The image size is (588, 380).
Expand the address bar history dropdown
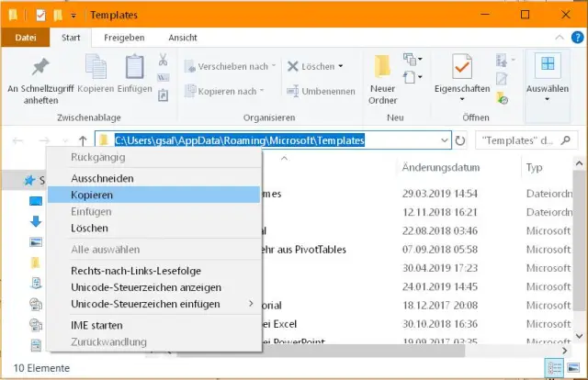coord(445,140)
